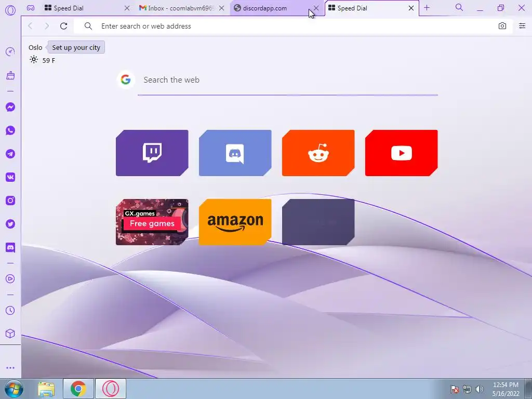Click the Google logo beside search

pyautogui.click(x=126, y=79)
